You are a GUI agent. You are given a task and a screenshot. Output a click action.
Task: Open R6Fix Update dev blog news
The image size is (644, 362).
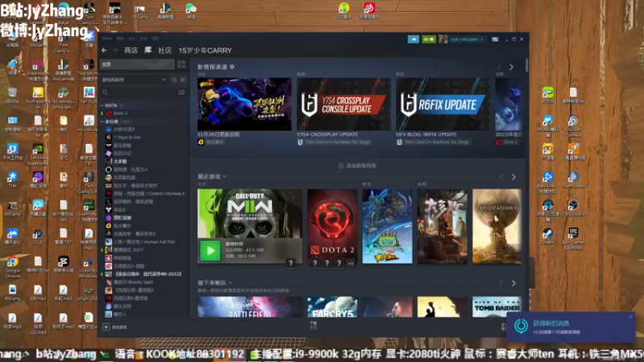pyautogui.click(x=443, y=105)
